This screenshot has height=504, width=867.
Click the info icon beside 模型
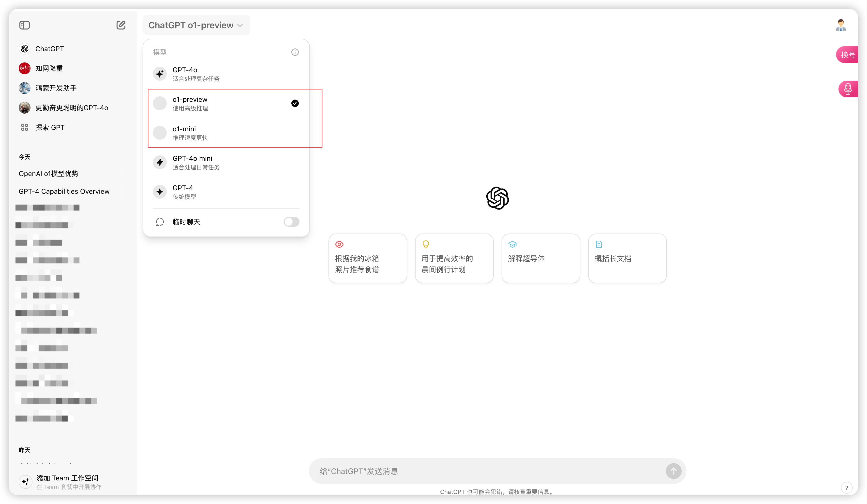coord(295,52)
